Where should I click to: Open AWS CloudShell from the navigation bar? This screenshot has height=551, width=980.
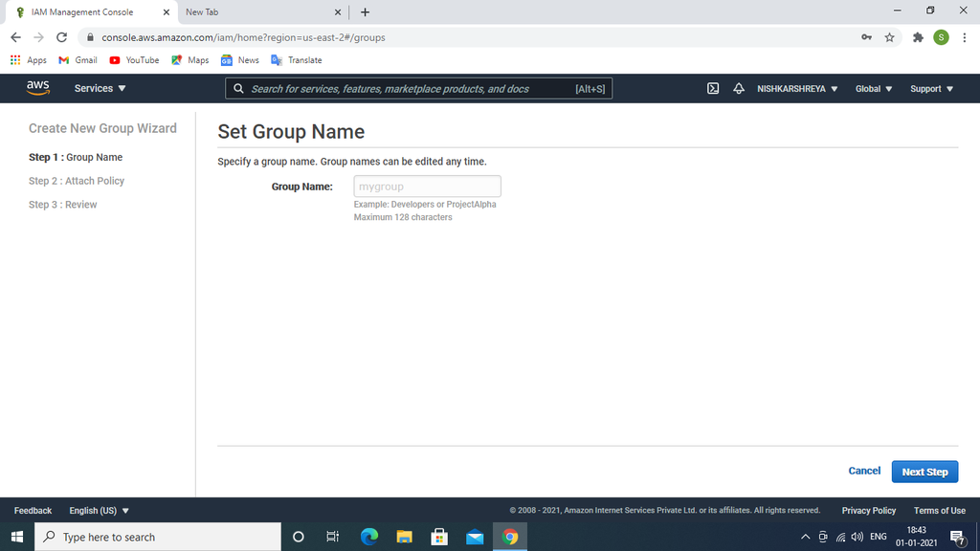point(712,88)
